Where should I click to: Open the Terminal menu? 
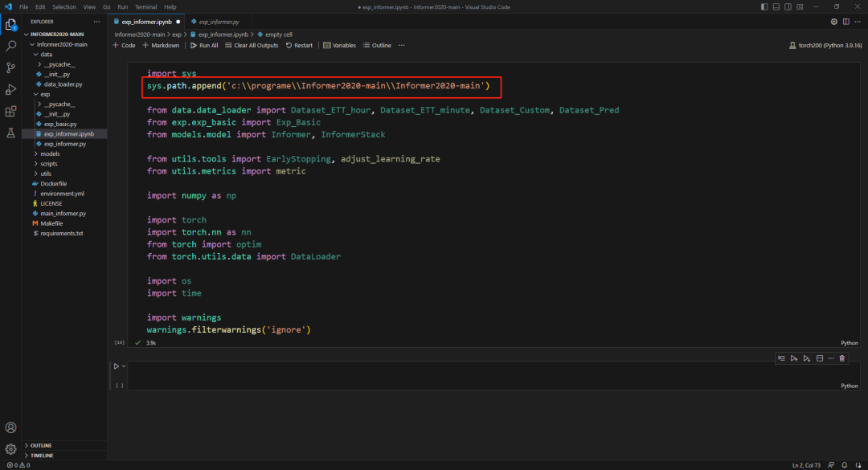click(145, 6)
